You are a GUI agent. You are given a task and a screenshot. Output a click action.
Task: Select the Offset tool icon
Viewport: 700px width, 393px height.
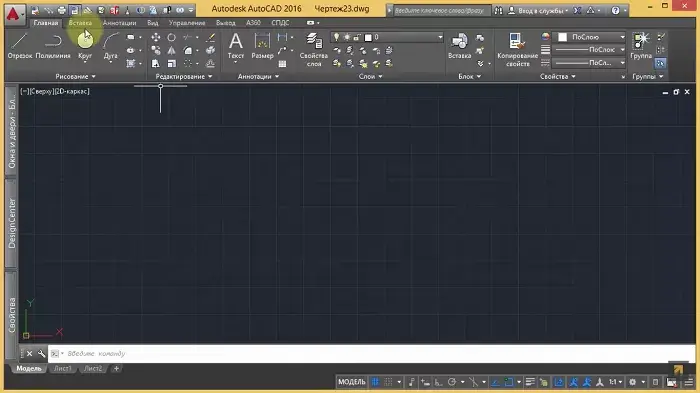[x=210, y=63]
